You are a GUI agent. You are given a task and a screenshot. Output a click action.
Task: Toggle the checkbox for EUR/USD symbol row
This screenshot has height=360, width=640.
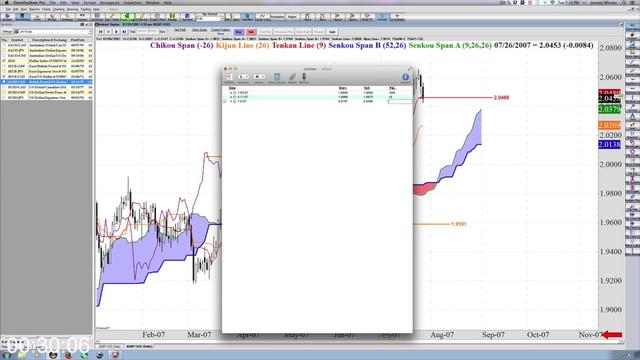click(4, 77)
